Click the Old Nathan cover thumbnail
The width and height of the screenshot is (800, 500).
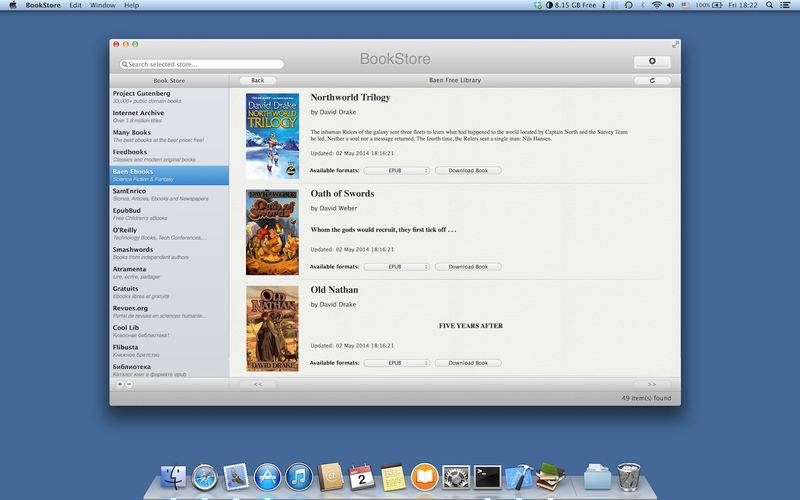272,329
